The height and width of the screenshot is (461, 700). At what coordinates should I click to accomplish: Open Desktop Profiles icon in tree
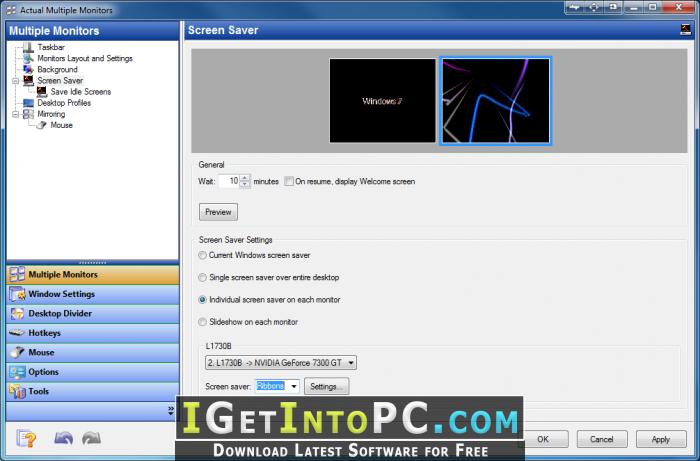pos(28,103)
